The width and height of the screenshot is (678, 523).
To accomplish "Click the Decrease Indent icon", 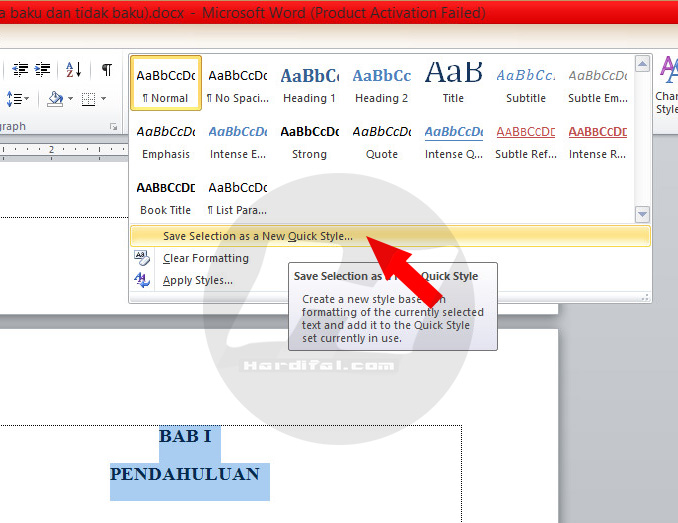I will (x=20, y=69).
